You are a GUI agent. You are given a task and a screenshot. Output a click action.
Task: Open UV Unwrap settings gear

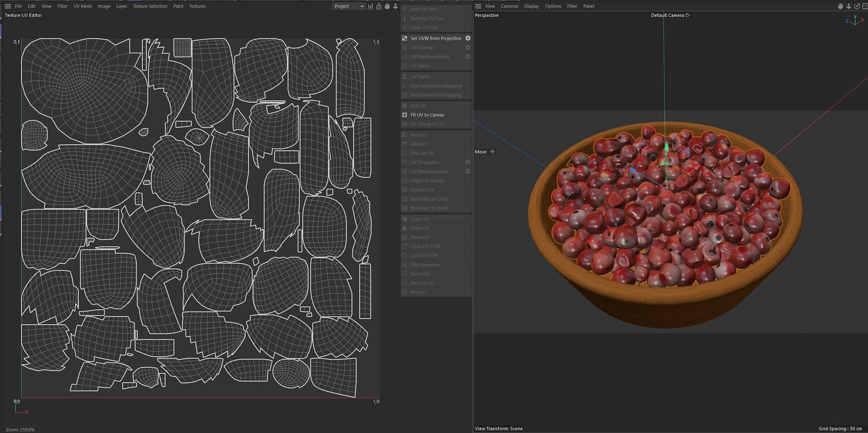[x=468, y=47]
